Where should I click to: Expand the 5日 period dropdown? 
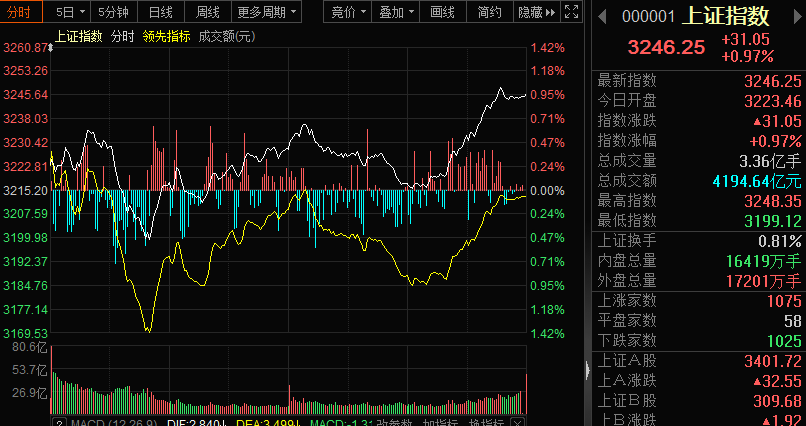70,12
